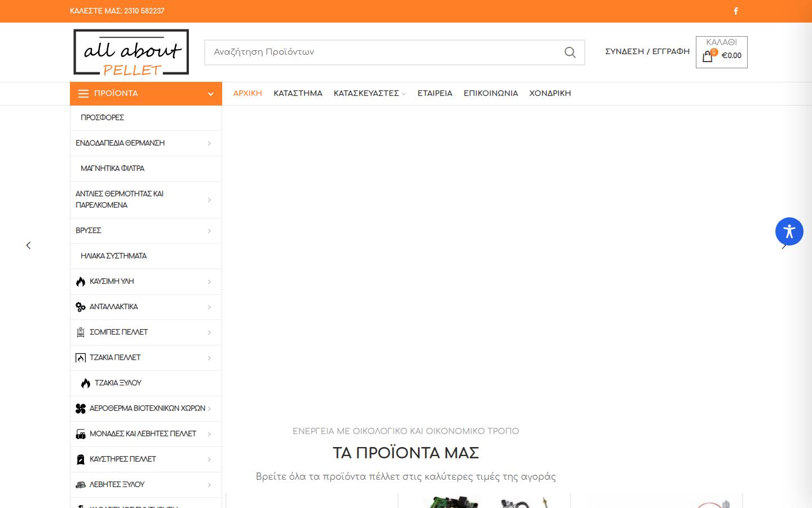Click the fan icon next to ΑΕΡΟΘΕΡΜΑ ΒΙΟΤΕΧΝΙΚΩΝ ΧΩΡΩΝ
812x508 pixels.
(x=81, y=409)
